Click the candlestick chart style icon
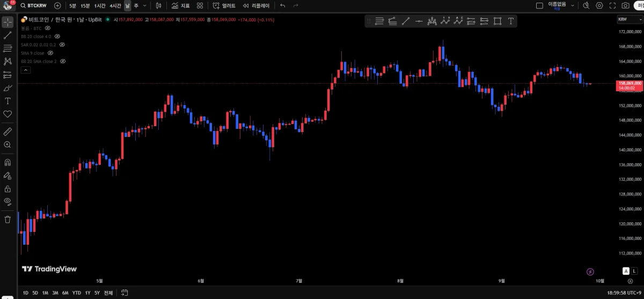This screenshot has width=644, height=299. pos(158,5)
